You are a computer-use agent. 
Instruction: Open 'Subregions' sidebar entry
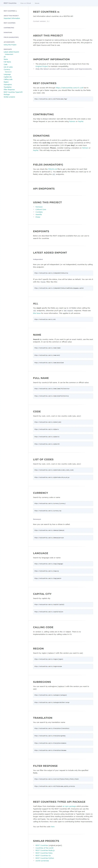pyautogui.click(x=8, y=85)
